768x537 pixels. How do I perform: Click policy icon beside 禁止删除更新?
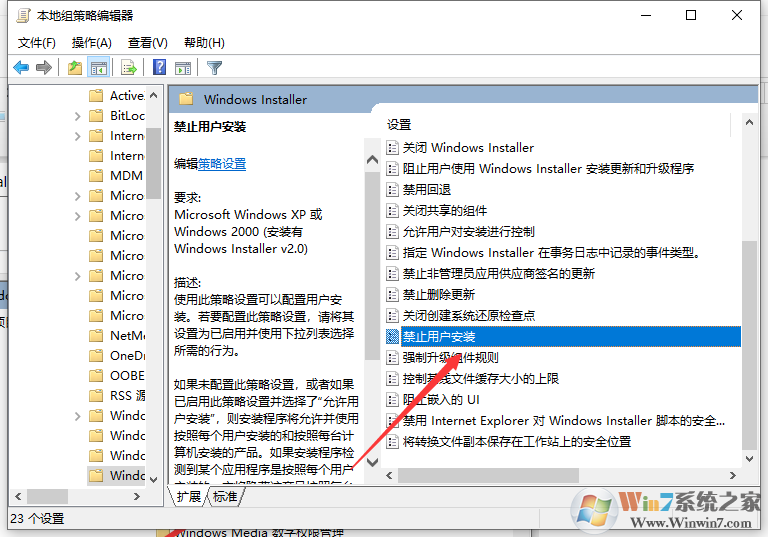[392, 295]
